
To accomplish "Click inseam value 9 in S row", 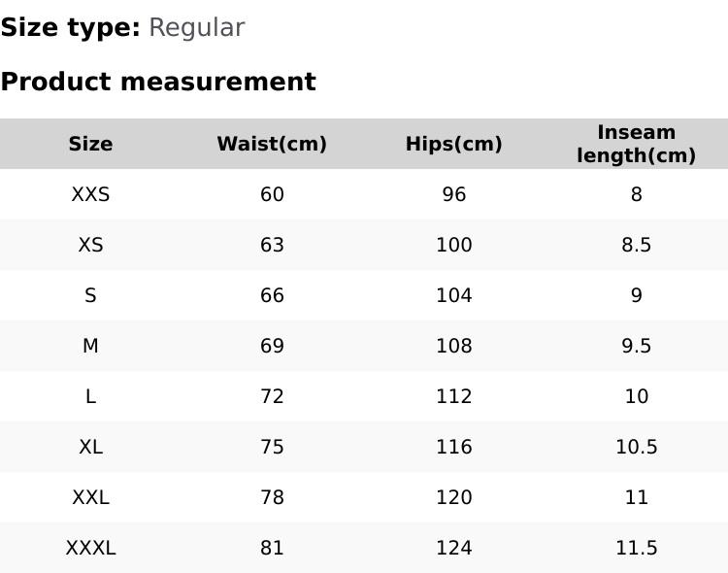I will pyautogui.click(x=636, y=295).
